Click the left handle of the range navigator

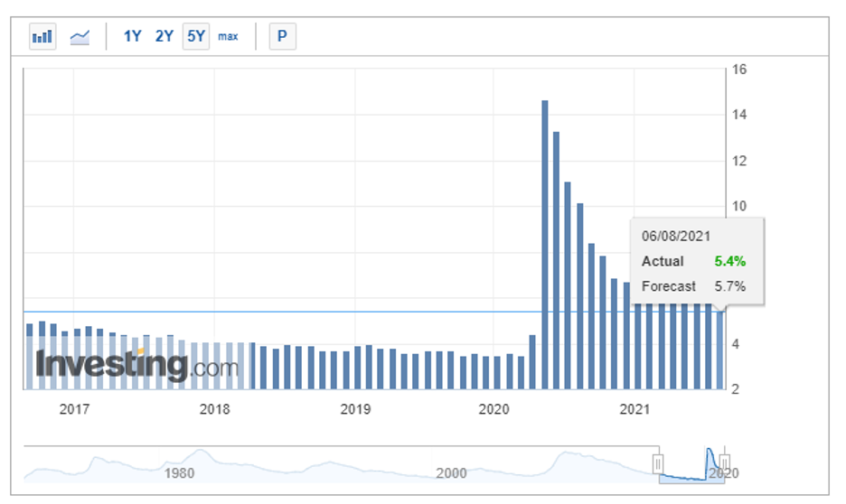(x=658, y=463)
